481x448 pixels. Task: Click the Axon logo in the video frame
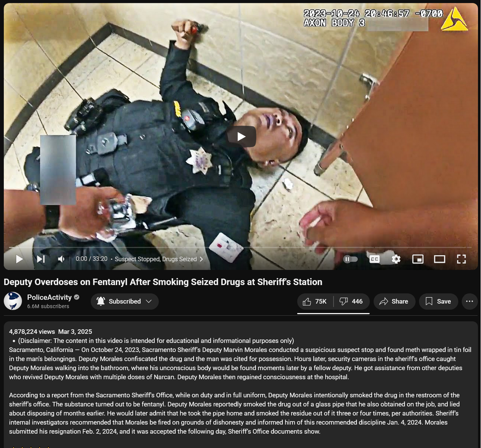click(x=454, y=19)
